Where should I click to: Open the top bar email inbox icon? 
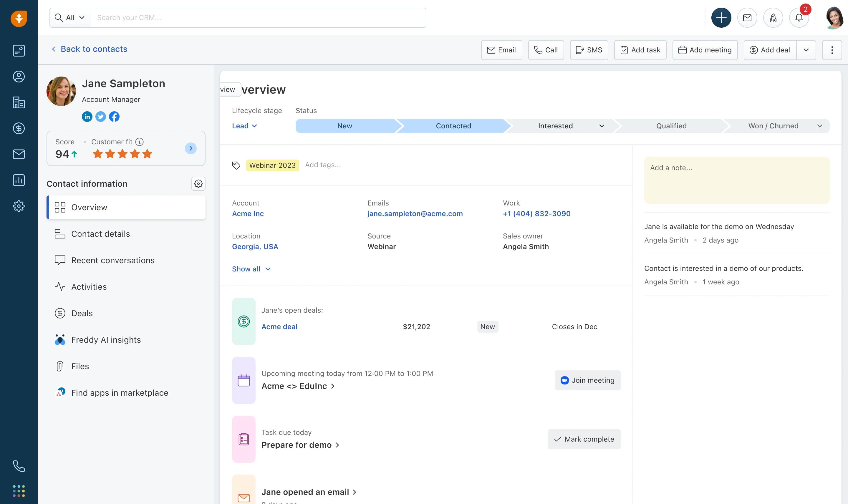coord(747,18)
